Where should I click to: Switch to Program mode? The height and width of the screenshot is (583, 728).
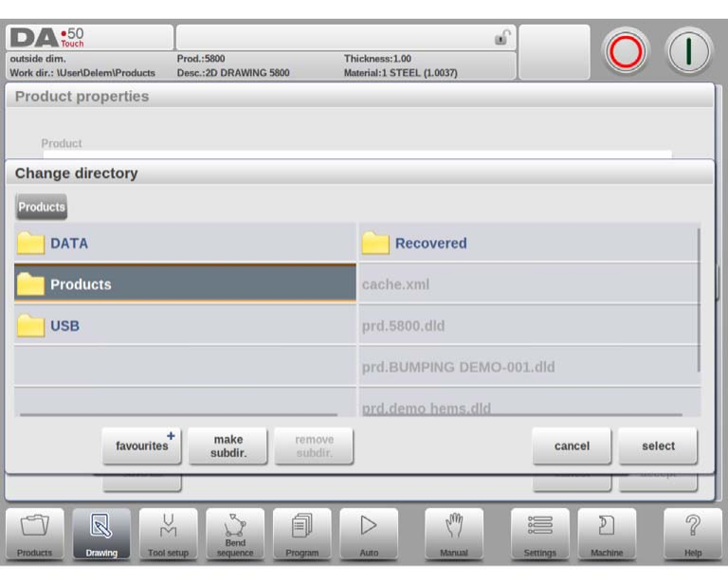pos(302,534)
